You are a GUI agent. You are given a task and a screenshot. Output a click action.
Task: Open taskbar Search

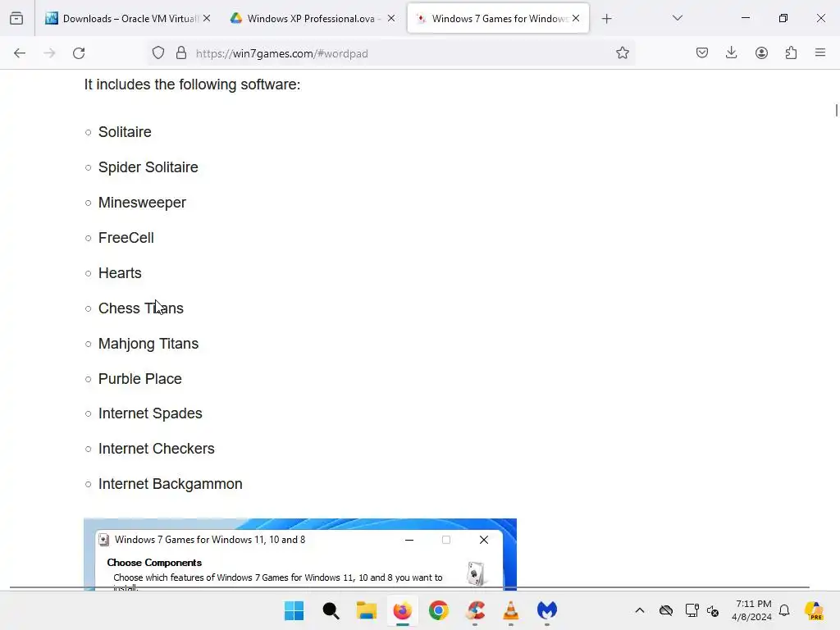point(331,610)
